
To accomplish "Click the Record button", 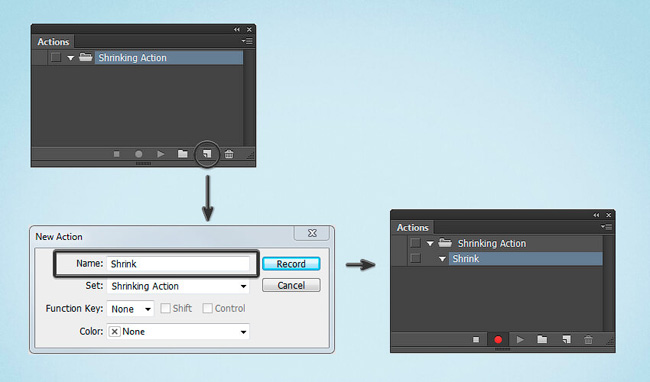I will 291,264.
